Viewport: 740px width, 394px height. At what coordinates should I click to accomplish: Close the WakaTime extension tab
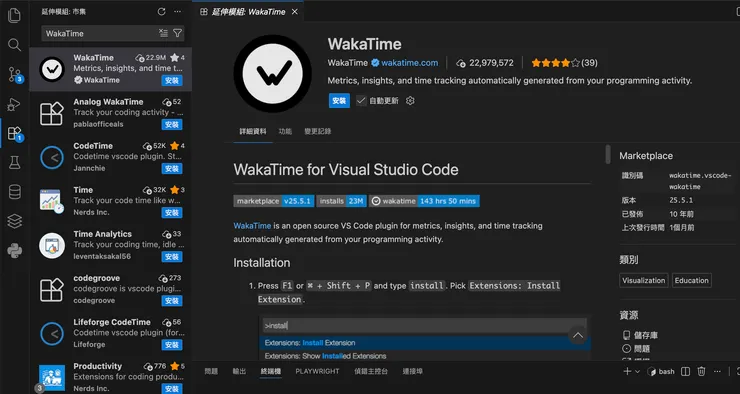pyautogui.click(x=294, y=12)
